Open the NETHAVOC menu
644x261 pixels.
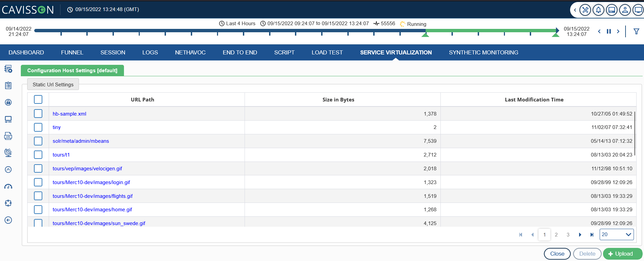pos(190,52)
